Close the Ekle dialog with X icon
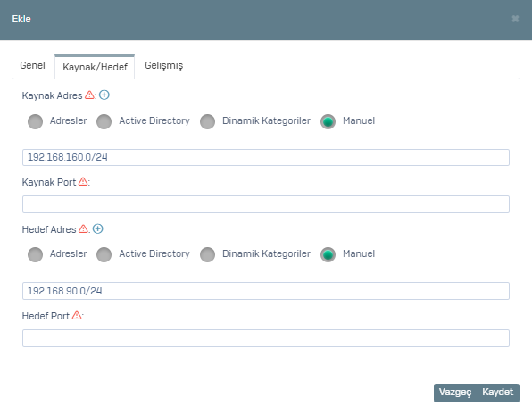The height and width of the screenshot is (414, 532). (515, 19)
